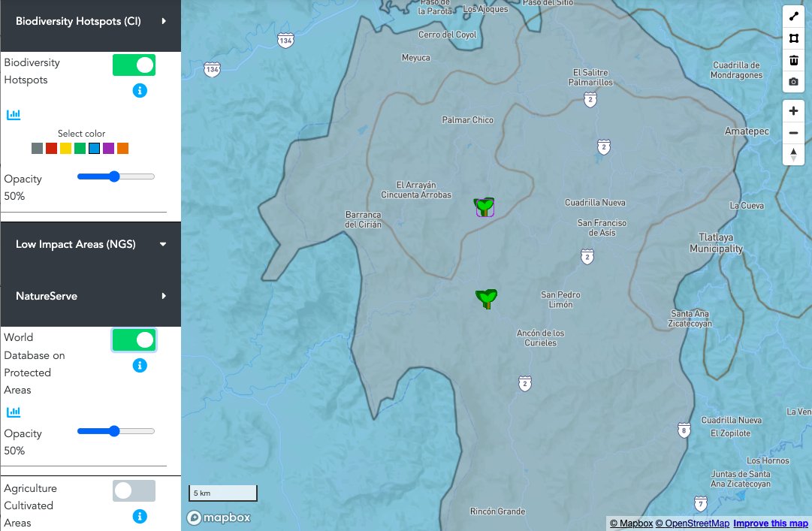
Task: Choose the red color swatch
Action: [x=51, y=149]
